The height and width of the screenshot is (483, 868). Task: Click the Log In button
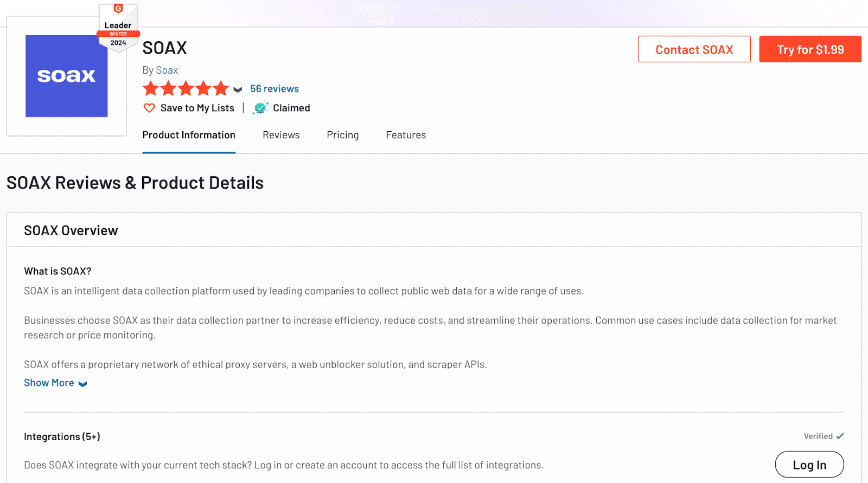809,465
